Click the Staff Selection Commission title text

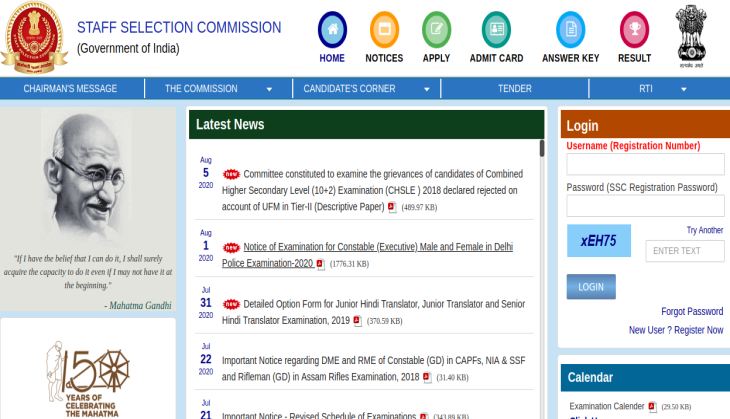[x=179, y=27]
